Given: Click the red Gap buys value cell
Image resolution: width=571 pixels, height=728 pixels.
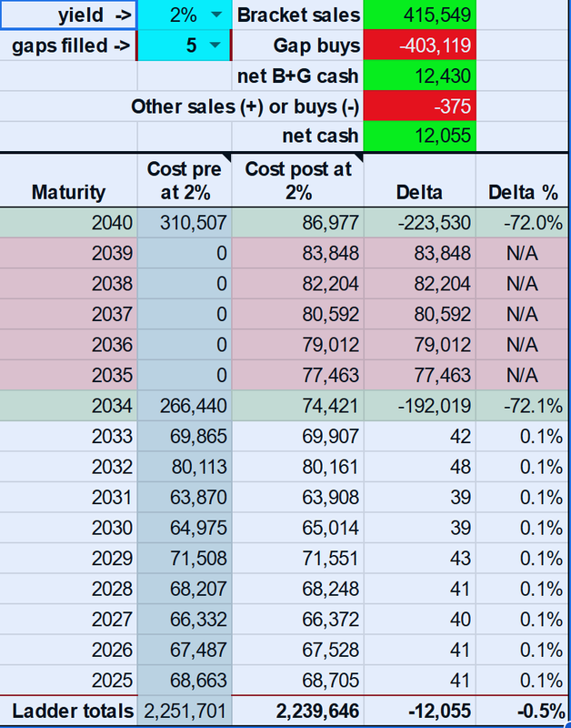Looking at the screenshot, I should pyautogui.click(x=418, y=45).
